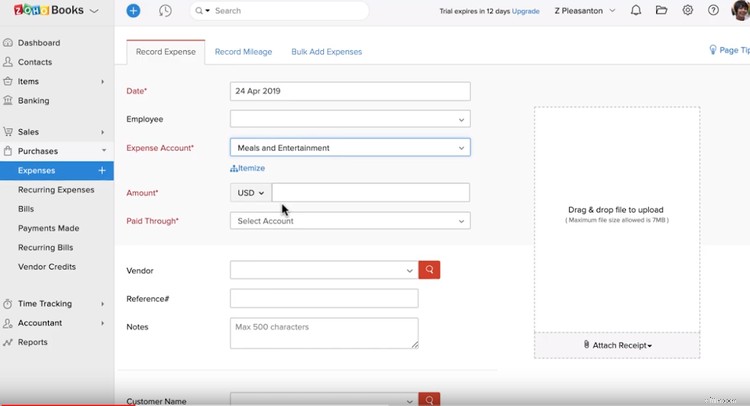Click the Upgrade trial link
Image resolution: width=750 pixels, height=406 pixels.
(526, 11)
